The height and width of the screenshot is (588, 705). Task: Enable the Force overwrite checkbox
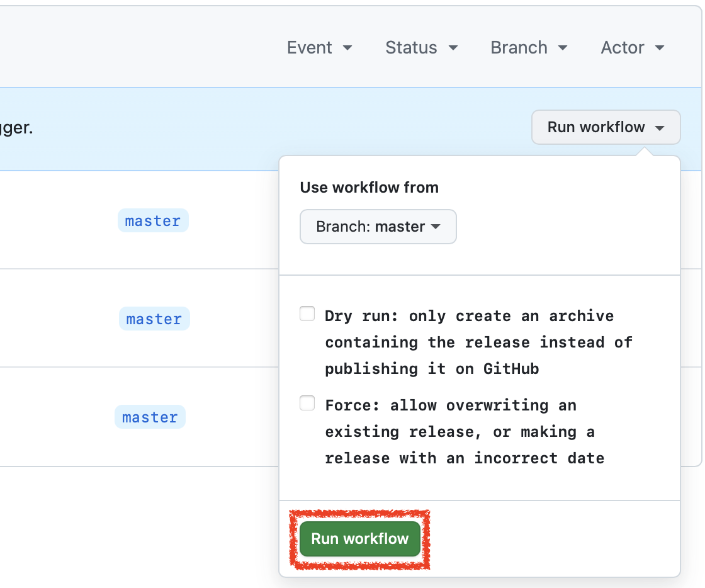307,404
